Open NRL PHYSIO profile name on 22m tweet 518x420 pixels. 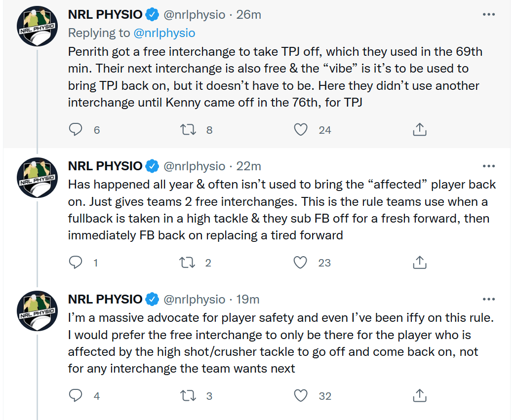pyautogui.click(x=105, y=166)
